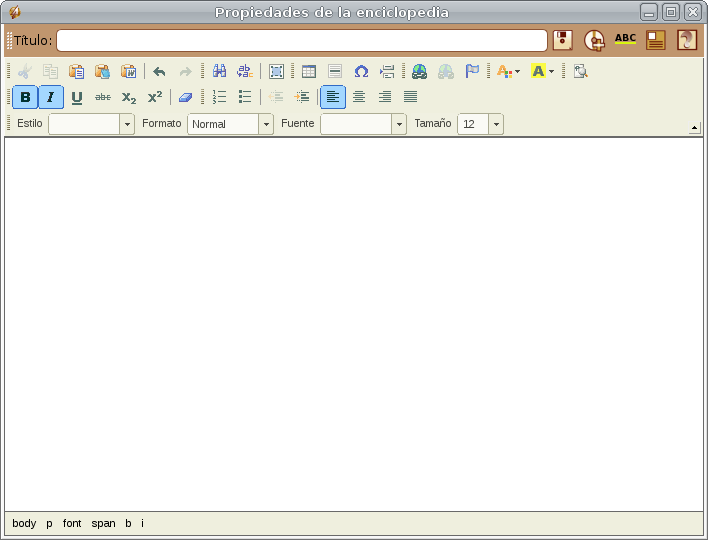Click the binoculars find icon

(219, 71)
